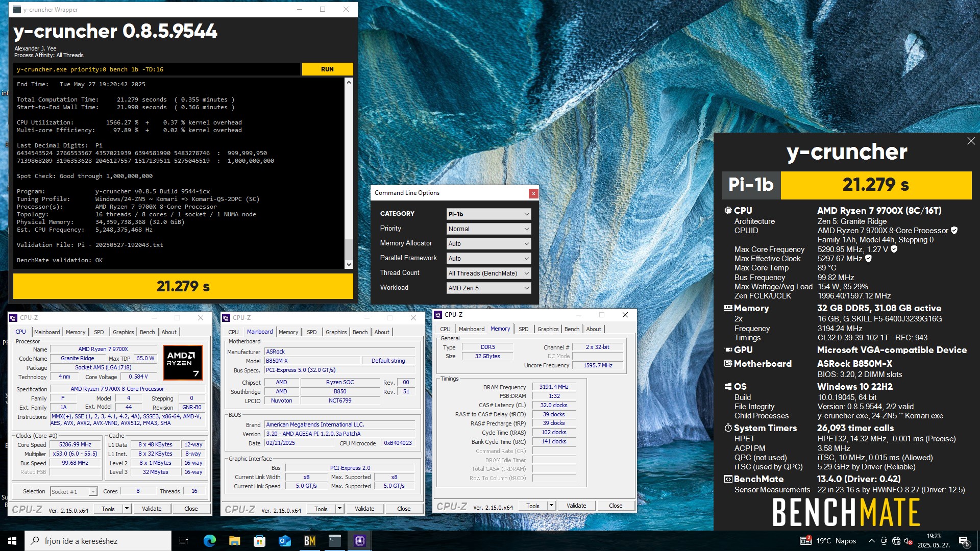Image resolution: width=980 pixels, height=551 pixels.
Task: Open the Windows Start menu
Action: pyautogui.click(x=12, y=541)
